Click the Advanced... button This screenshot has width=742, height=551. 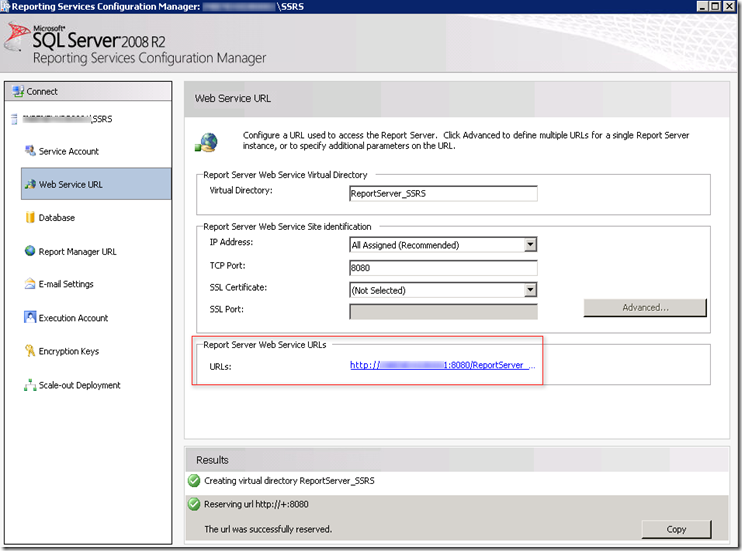tap(645, 308)
